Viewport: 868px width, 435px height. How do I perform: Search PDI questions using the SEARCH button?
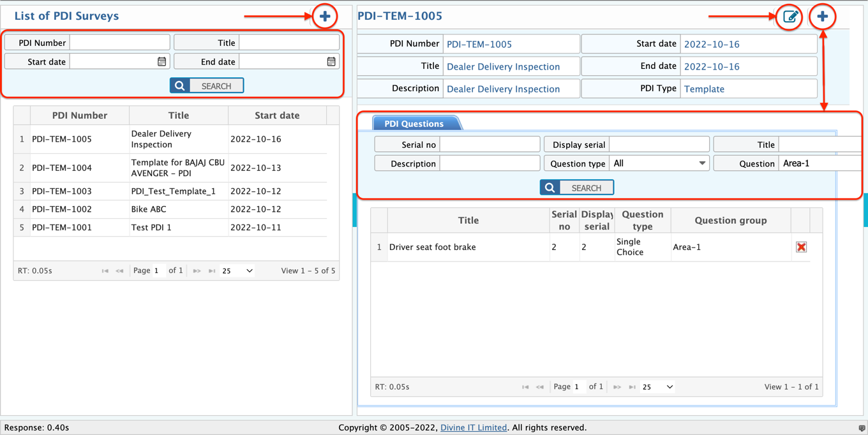tap(577, 188)
